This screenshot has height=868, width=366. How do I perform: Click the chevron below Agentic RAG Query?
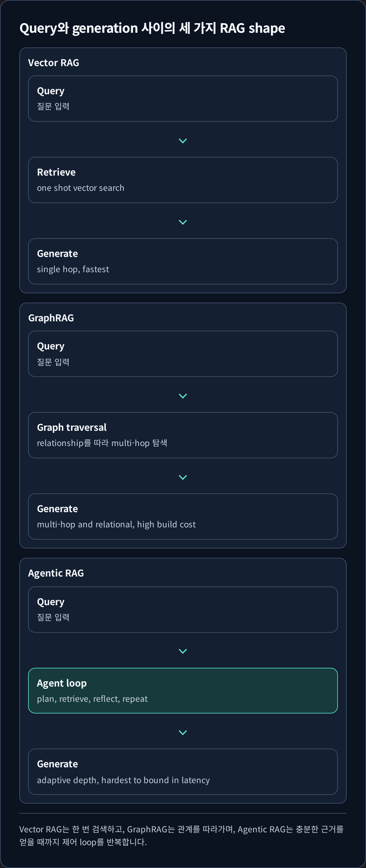183,651
